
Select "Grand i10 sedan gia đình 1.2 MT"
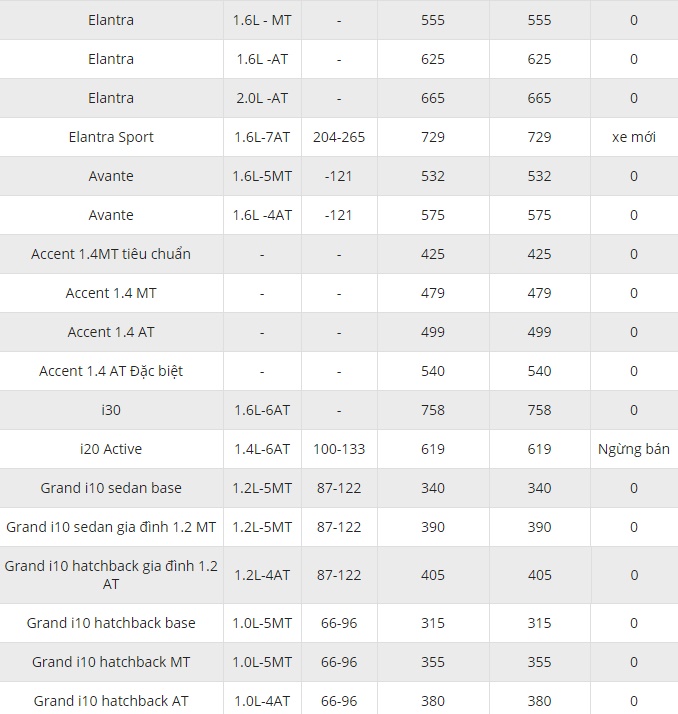(x=111, y=527)
